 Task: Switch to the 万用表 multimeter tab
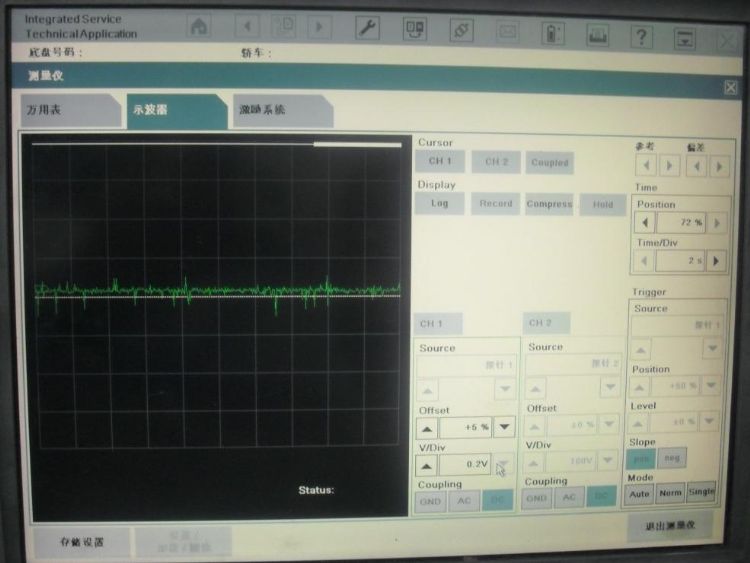(70, 110)
